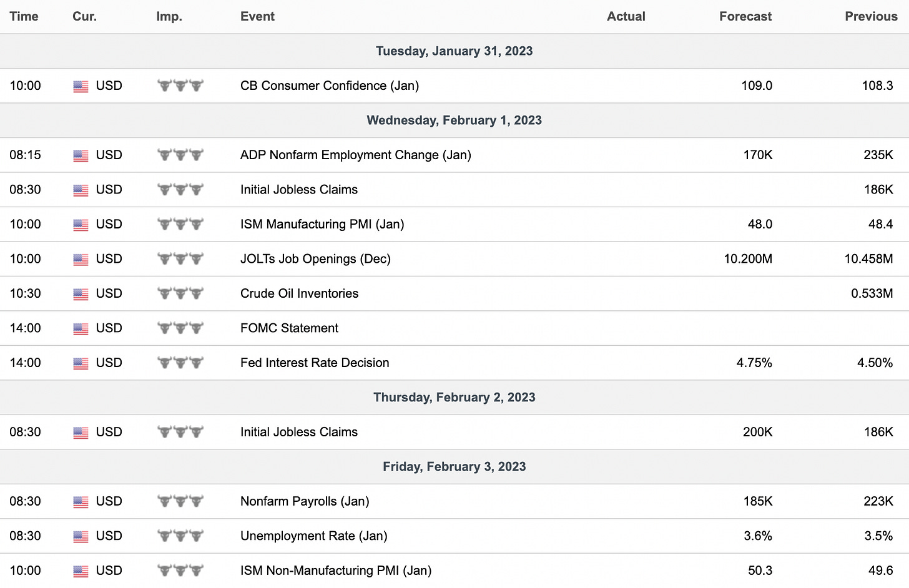Open the ISM Non-Manufacturing PMI (Jan) event
The image size is (909, 588).
336,571
